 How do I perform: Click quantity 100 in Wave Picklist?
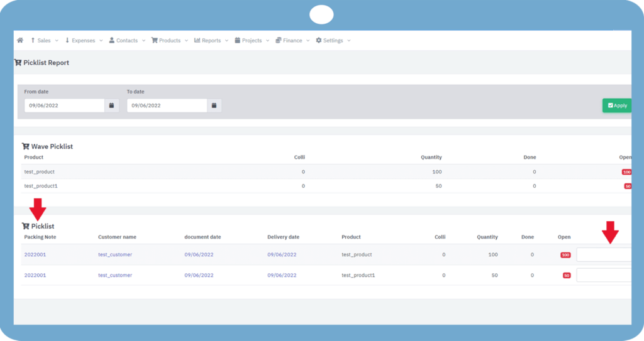[437, 172]
